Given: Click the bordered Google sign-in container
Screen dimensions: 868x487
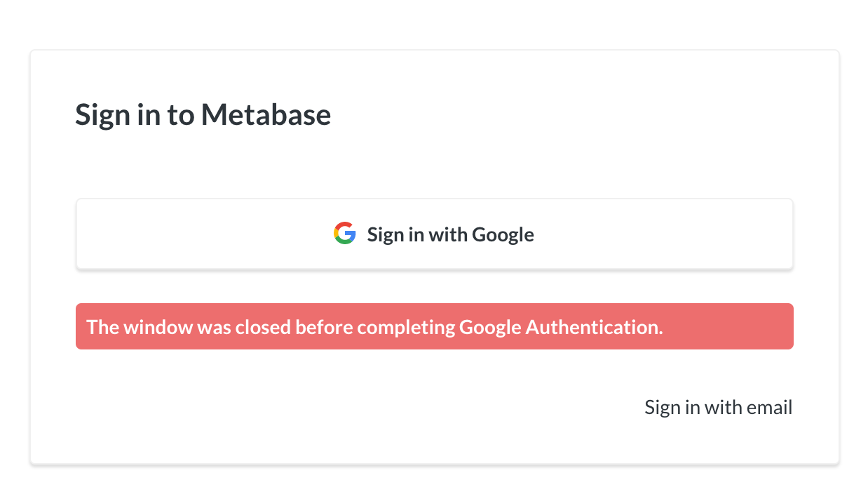Looking at the screenshot, I should click(x=434, y=234).
